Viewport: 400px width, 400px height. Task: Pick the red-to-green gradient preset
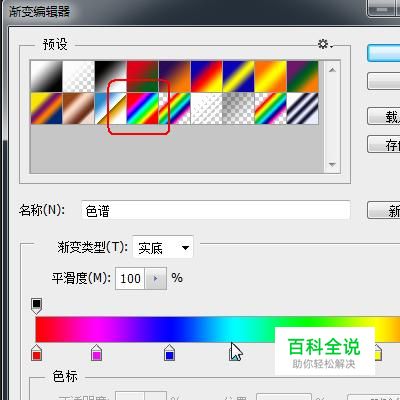(x=143, y=76)
